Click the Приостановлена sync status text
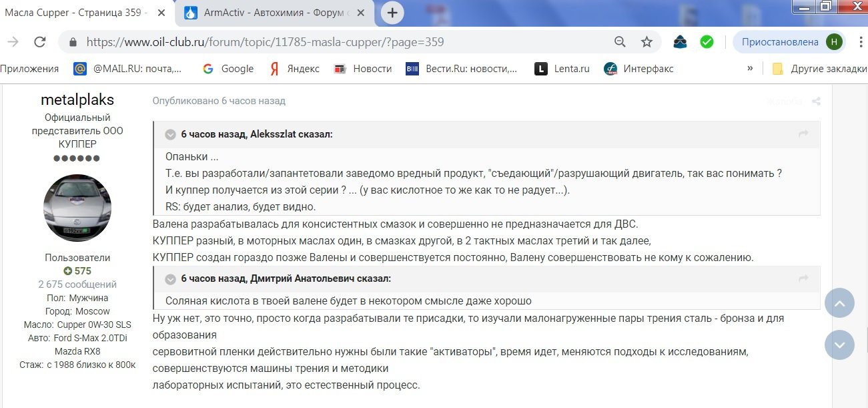 pos(780,42)
